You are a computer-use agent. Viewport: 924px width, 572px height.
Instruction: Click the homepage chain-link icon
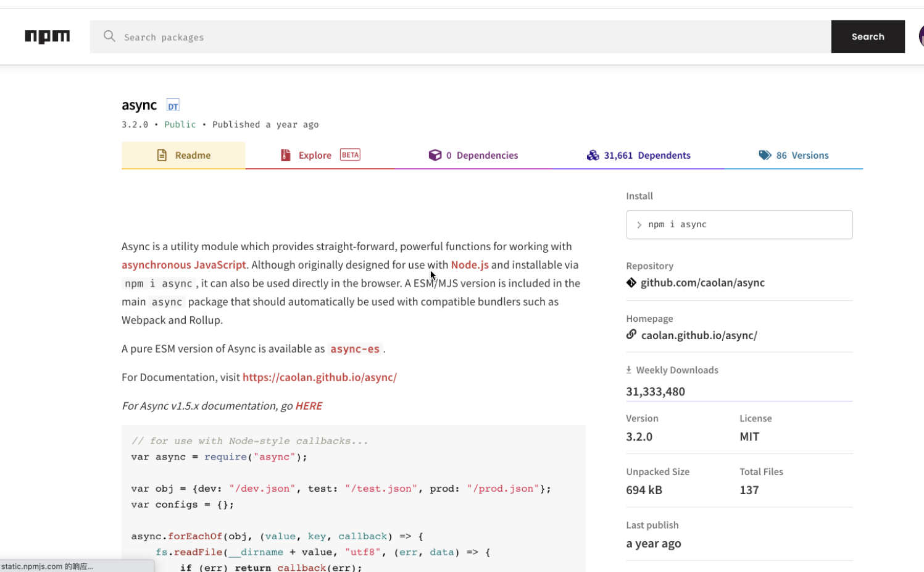pyautogui.click(x=631, y=334)
